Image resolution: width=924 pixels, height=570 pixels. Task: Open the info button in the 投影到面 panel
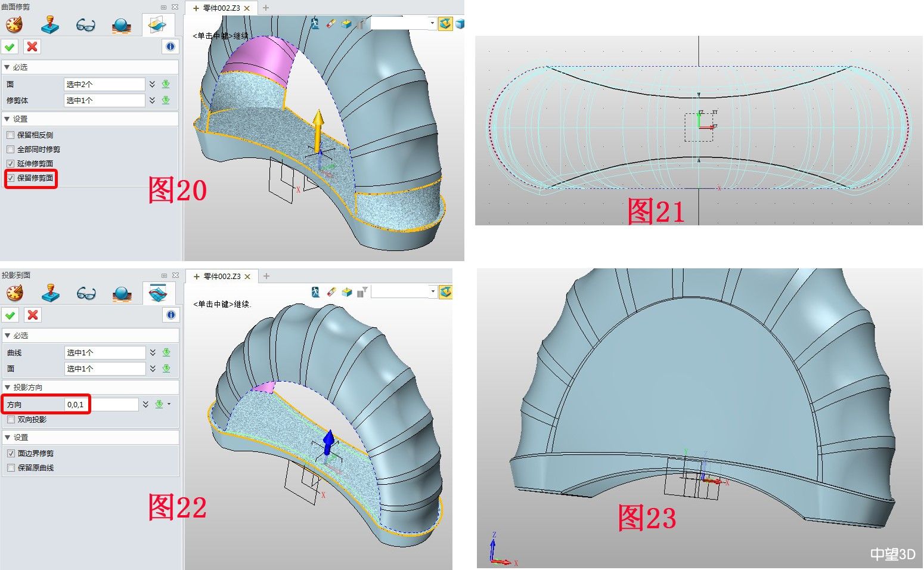pyautogui.click(x=171, y=315)
